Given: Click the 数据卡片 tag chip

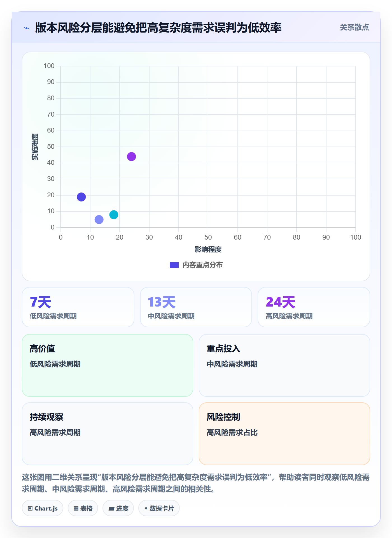Looking at the screenshot, I should (159, 508).
